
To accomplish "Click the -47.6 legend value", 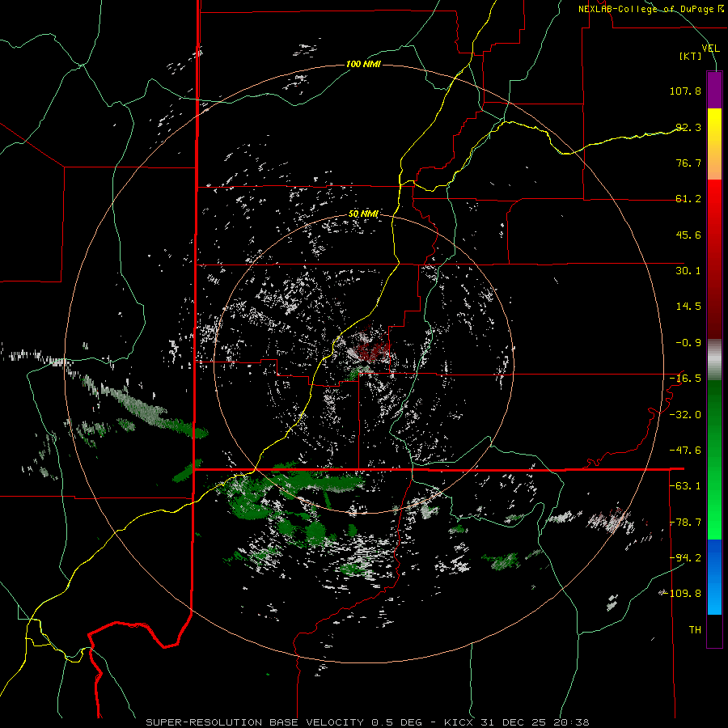I will point(685,451).
